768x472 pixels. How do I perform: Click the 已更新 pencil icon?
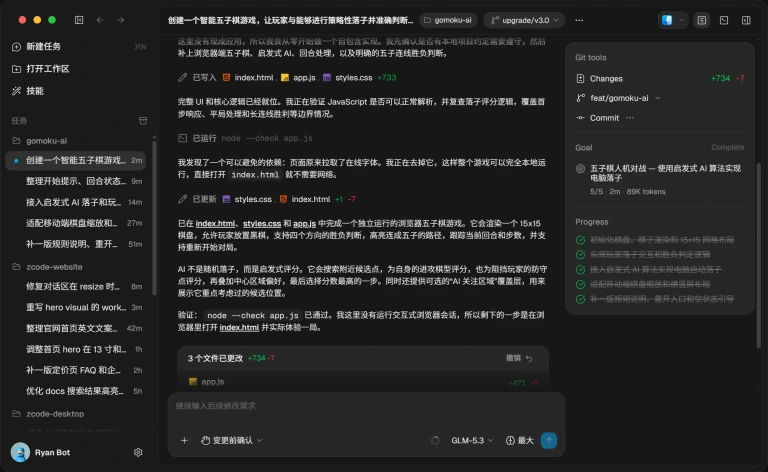tap(182, 199)
